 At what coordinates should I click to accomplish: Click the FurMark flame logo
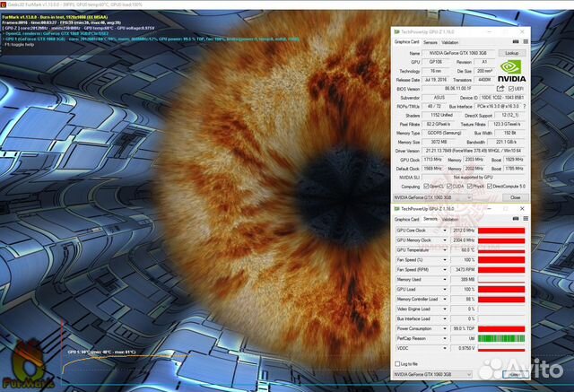(x=29, y=364)
